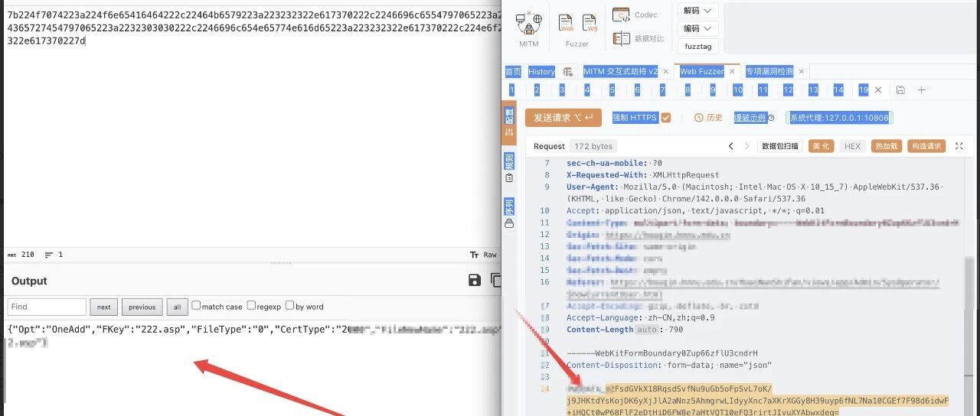
Task: Switch input format via Raw indicator
Action: click(x=484, y=255)
